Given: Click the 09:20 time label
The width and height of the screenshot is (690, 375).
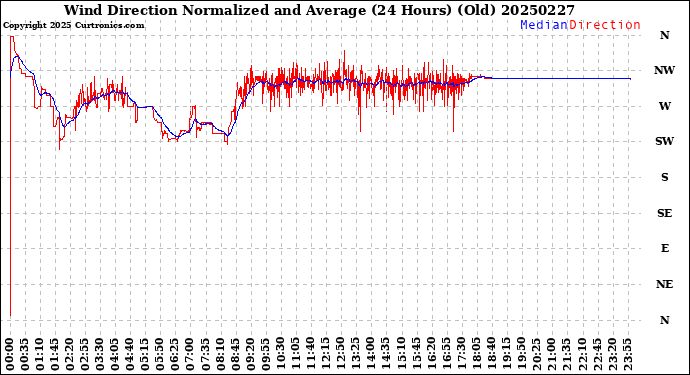Looking at the screenshot, I should (x=251, y=354).
